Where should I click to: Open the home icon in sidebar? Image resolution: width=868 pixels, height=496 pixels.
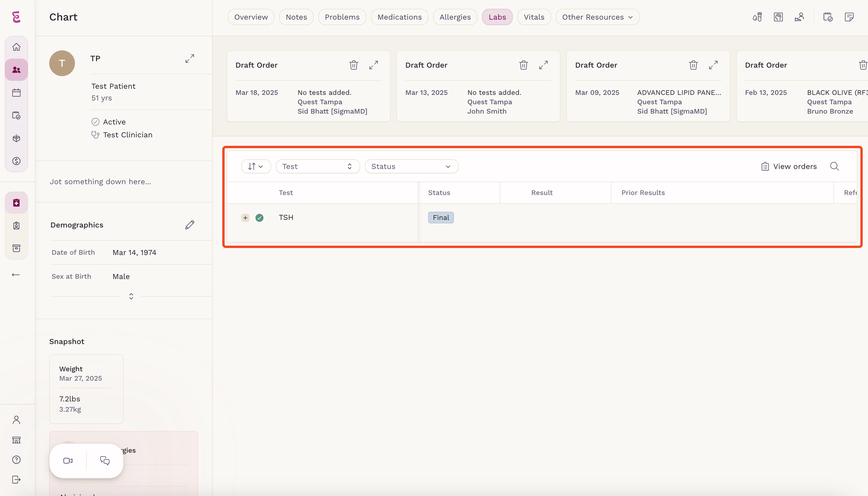16,47
